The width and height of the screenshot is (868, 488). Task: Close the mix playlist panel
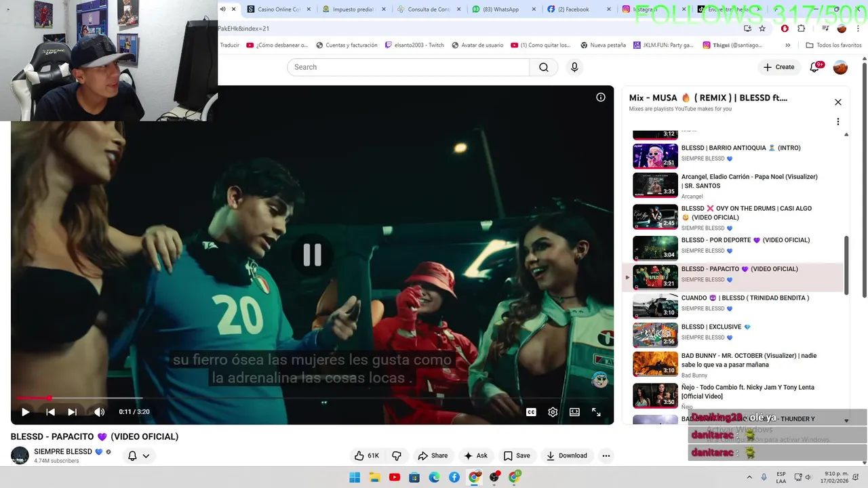(837, 102)
